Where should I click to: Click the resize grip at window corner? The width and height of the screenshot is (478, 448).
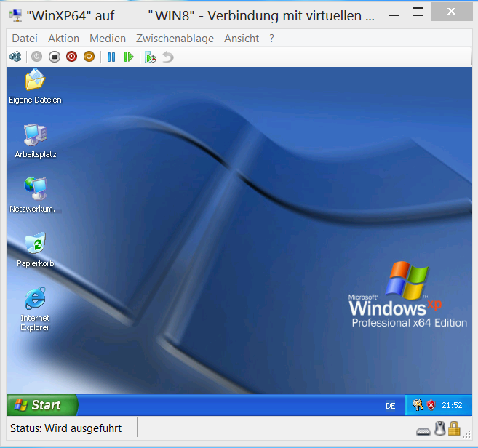click(466, 435)
